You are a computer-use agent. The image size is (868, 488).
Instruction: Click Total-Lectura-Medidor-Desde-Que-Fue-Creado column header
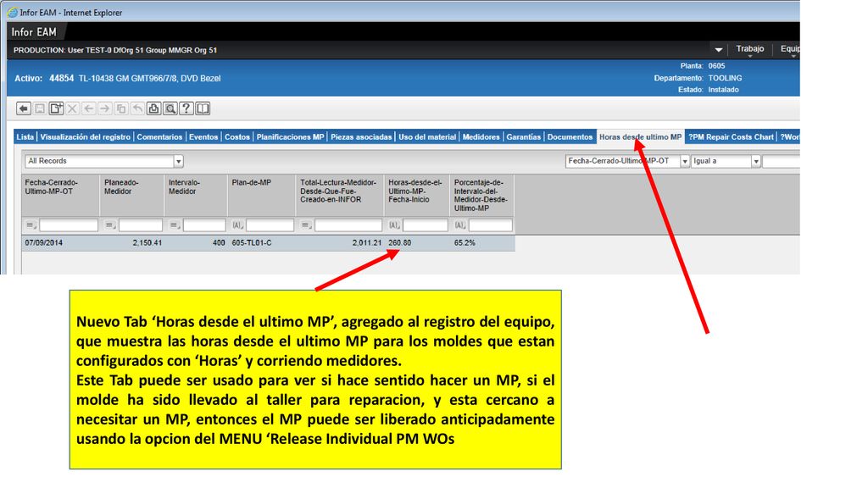click(340, 195)
